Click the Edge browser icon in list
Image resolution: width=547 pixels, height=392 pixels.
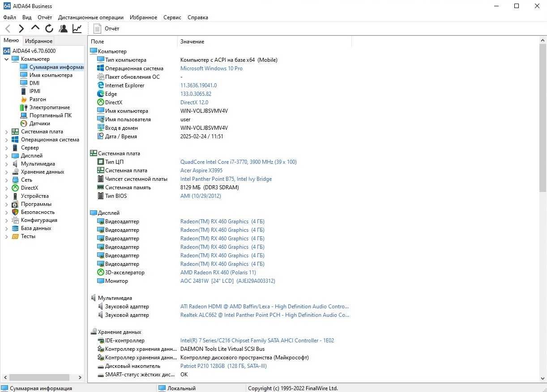coord(101,94)
